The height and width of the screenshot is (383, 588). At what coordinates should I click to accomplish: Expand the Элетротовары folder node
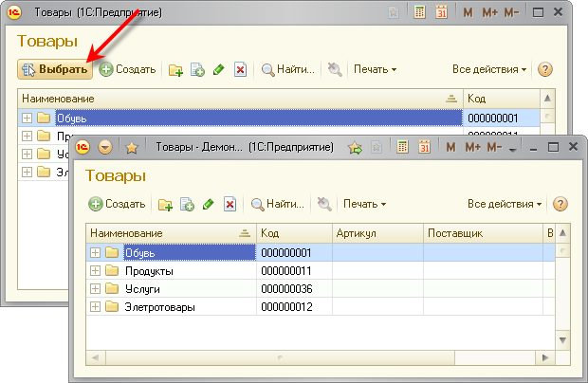(x=95, y=306)
